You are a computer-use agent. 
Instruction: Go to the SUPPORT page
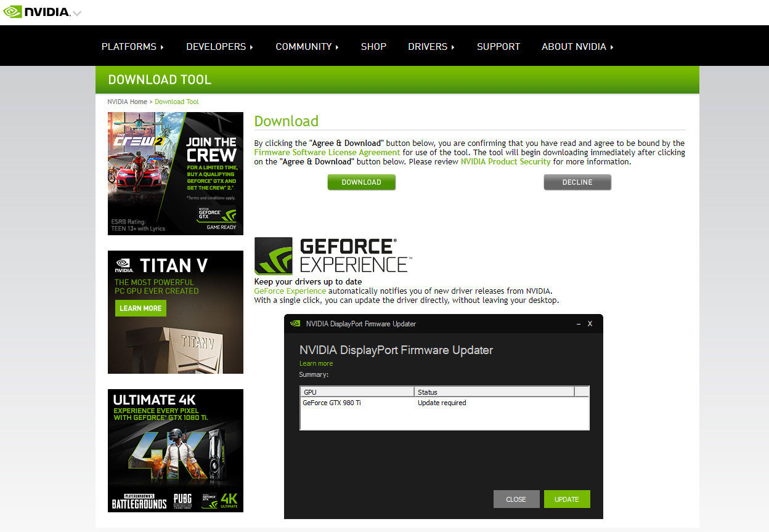coord(498,47)
